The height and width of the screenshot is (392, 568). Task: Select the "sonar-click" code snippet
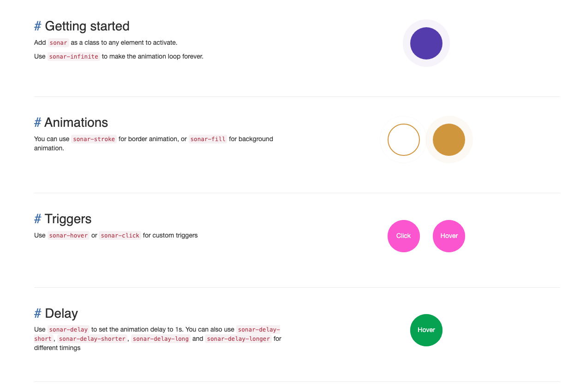click(120, 235)
